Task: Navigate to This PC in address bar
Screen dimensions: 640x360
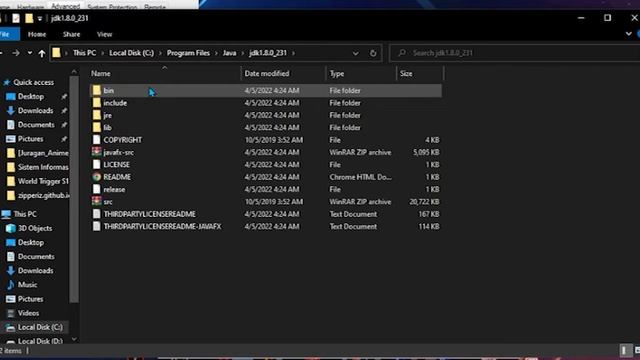Action: (84, 53)
